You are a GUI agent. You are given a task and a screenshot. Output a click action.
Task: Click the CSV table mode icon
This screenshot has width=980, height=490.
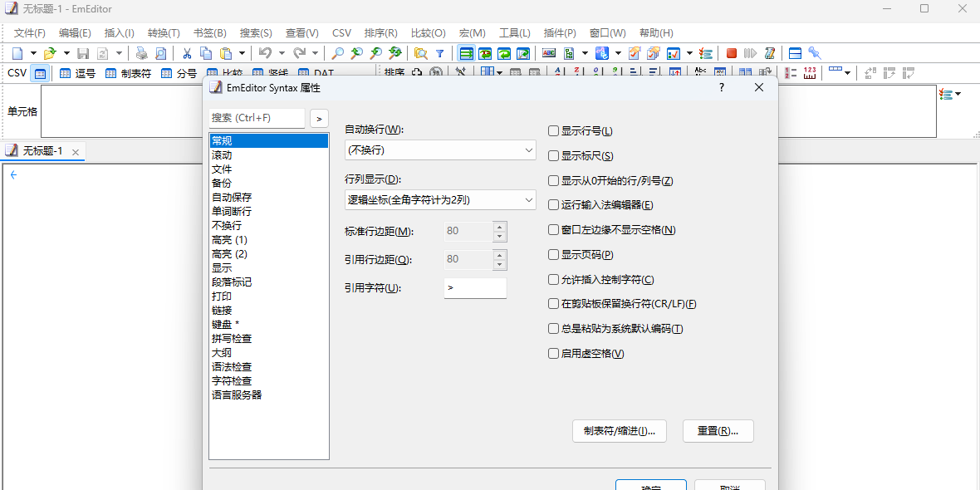click(x=39, y=73)
